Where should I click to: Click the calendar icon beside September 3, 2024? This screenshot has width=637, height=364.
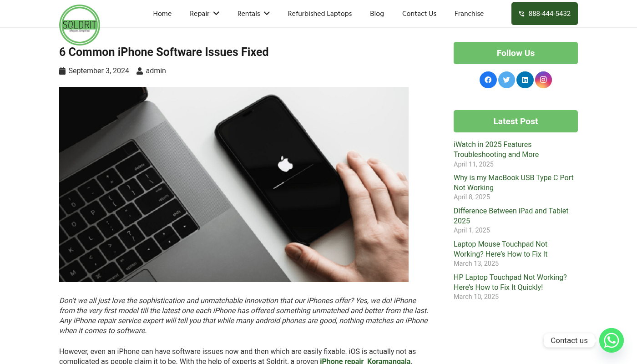(62, 71)
